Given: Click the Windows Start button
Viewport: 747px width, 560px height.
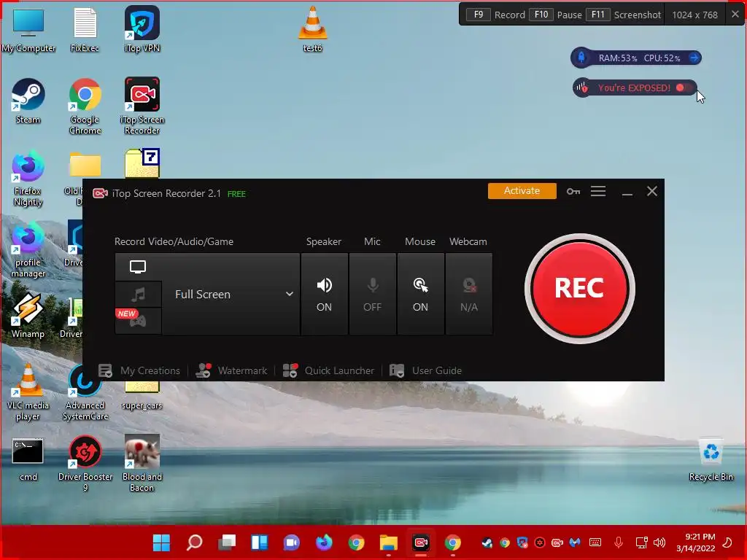Looking at the screenshot, I should (161, 542).
